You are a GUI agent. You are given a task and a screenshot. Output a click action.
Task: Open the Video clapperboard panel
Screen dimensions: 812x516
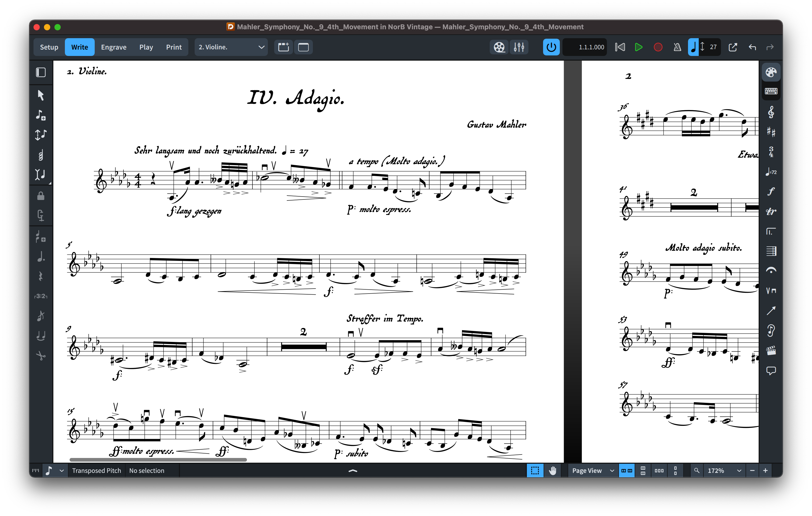[x=771, y=351]
